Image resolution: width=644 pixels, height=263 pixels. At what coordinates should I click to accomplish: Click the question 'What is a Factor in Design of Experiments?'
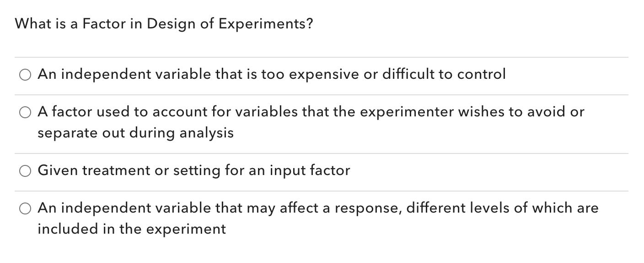click(x=164, y=24)
